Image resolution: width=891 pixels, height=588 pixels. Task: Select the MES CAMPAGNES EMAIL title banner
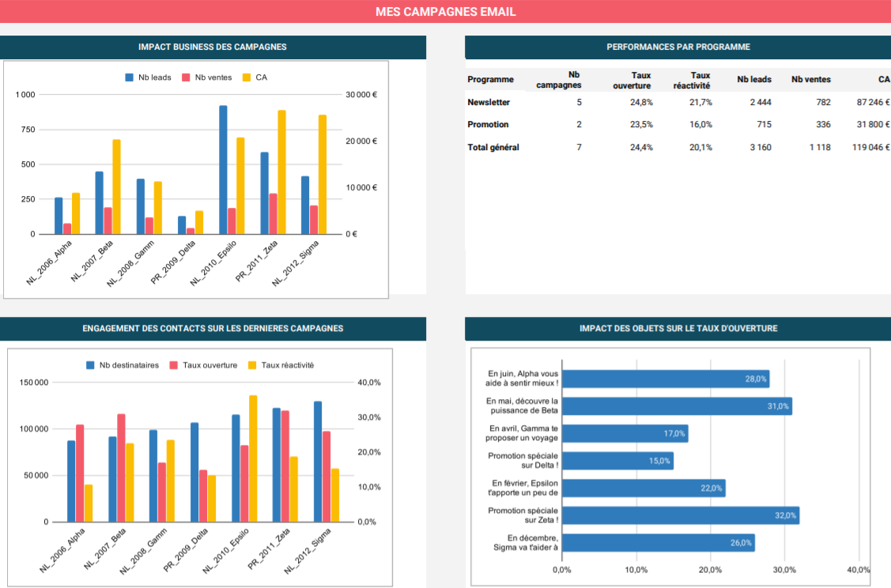pos(446,11)
